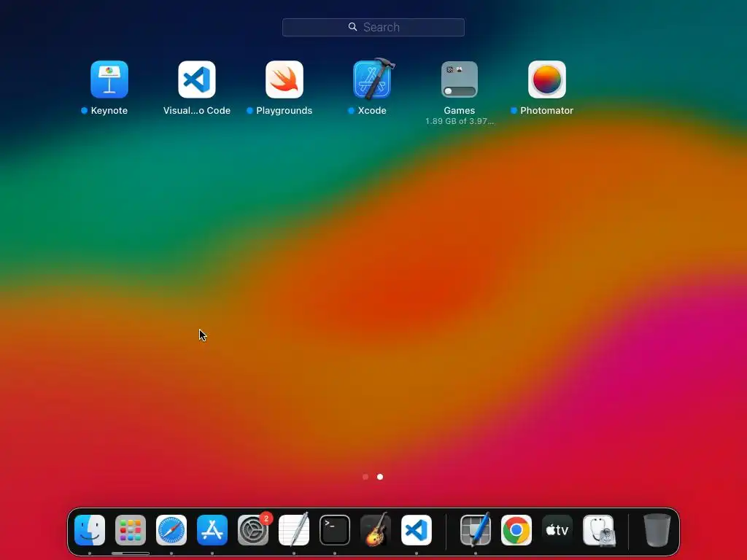Open GarageBand from the Dock
The image size is (747, 560).
pyautogui.click(x=376, y=530)
